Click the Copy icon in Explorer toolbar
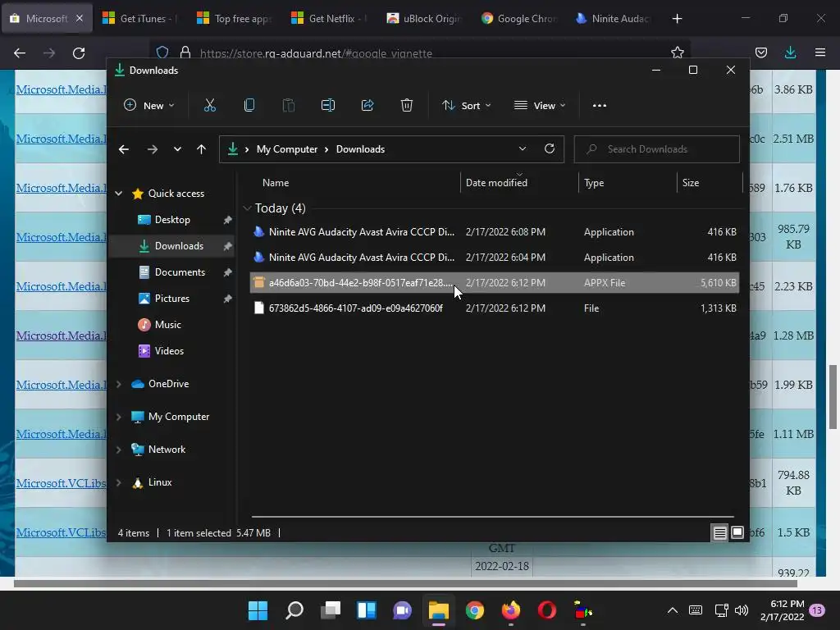Viewport: 840px width, 630px height. pos(249,106)
